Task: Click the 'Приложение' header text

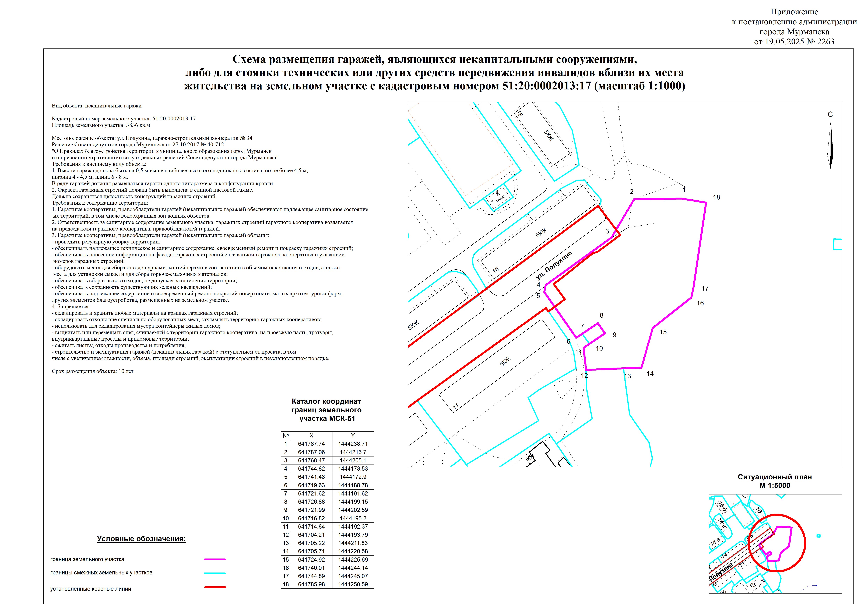Action: pyautogui.click(x=794, y=12)
